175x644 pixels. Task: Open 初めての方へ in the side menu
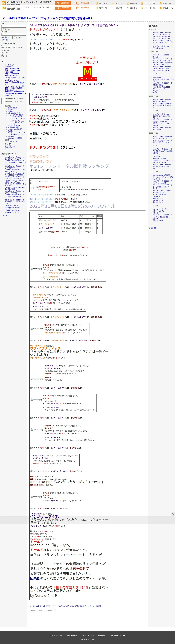click(x=9, y=66)
